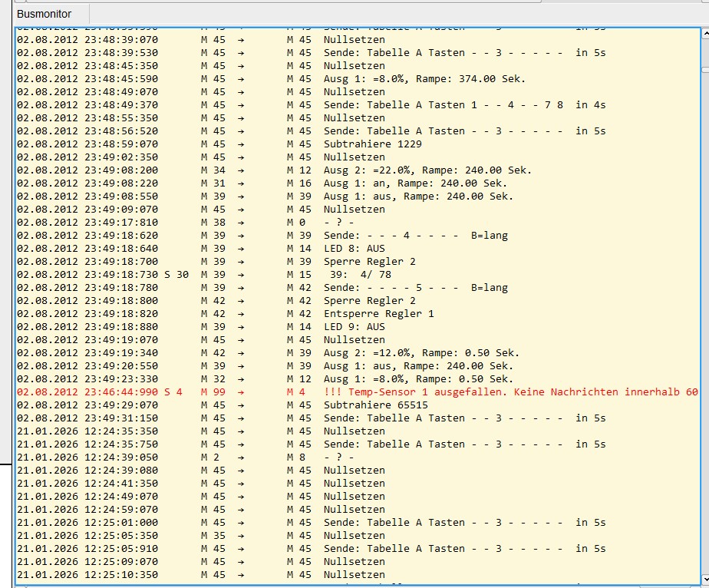Select the 'Entsperre Regler 1' entry
This screenshot has width=709, height=588.
[378, 314]
